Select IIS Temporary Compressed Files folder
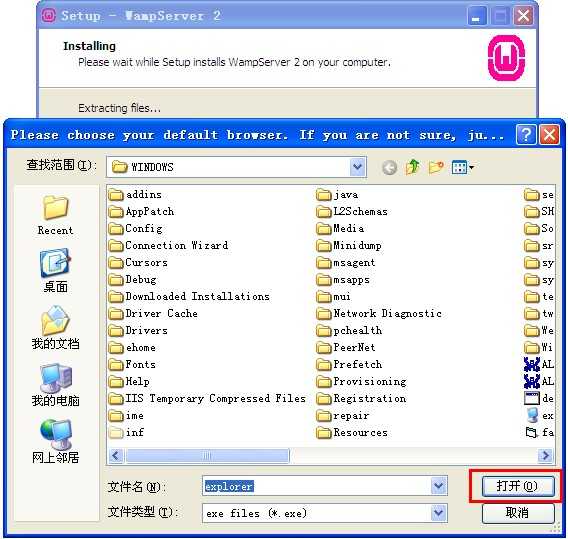568x539 pixels. (207, 399)
